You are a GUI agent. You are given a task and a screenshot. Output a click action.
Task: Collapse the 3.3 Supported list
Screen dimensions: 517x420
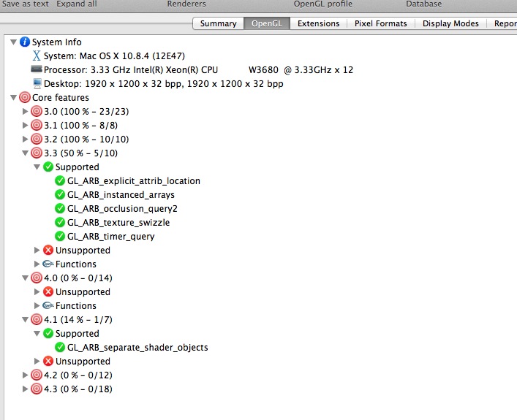pyautogui.click(x=37, y=167)
